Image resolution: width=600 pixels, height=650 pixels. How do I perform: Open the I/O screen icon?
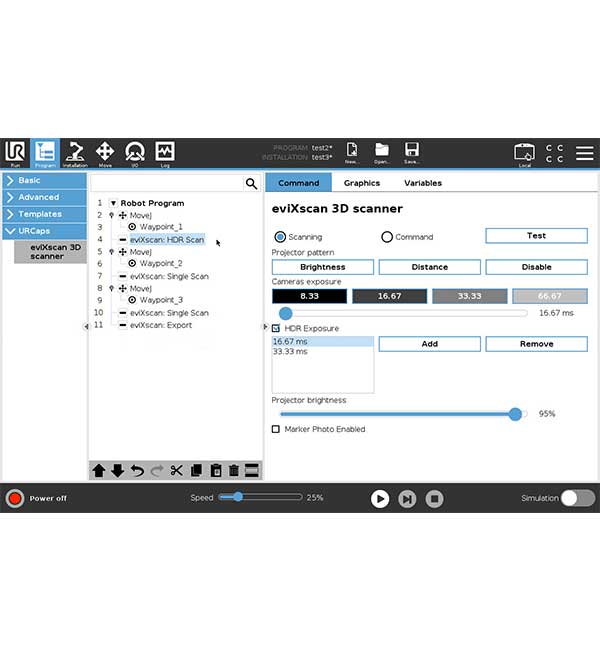(x=135, y=153)
